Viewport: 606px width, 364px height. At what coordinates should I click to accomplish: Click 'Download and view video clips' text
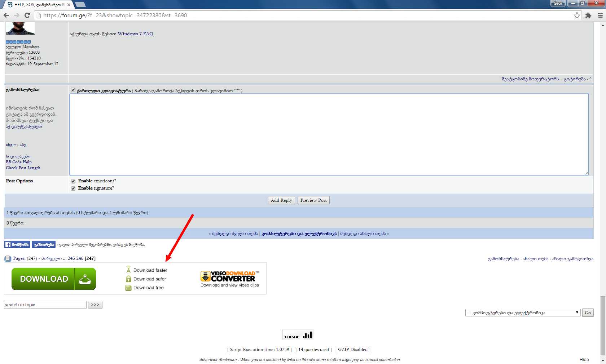click(x=230, y=285)
